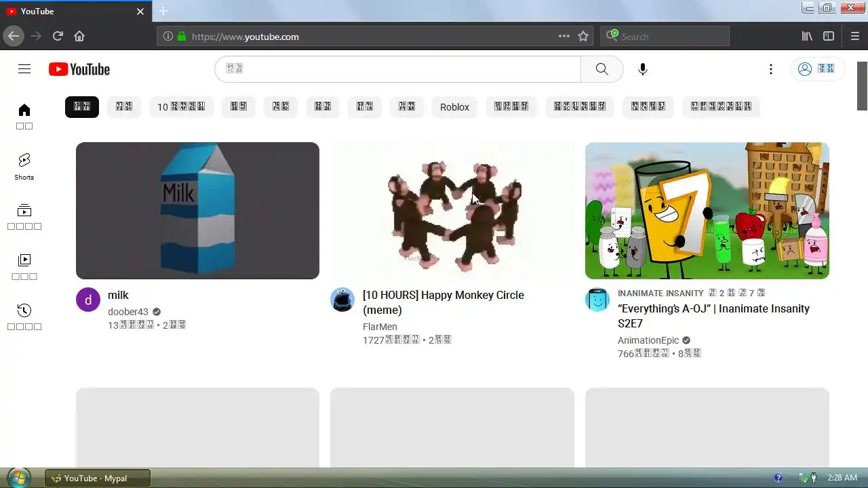Image resolution: width=868 pixels, height=488 pixels.
Task: Click FlarMen's cookie monster avatar
Action: 342,300
